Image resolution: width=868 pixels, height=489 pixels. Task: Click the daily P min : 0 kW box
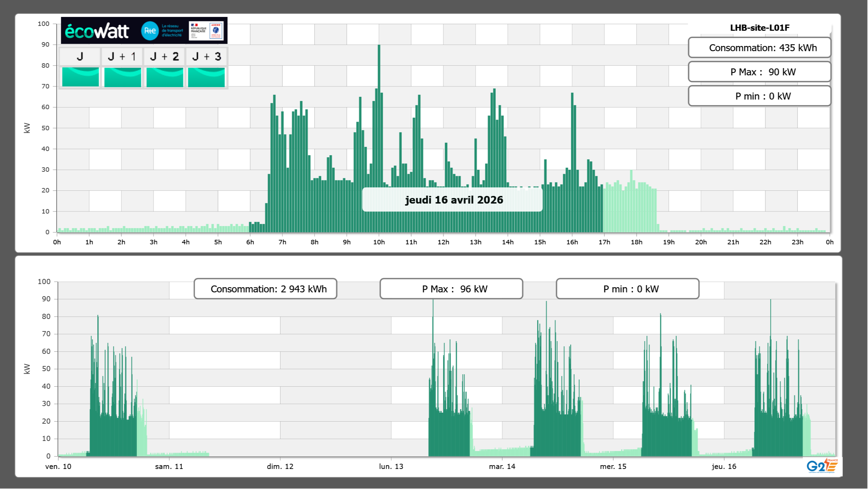coord(759,96)
